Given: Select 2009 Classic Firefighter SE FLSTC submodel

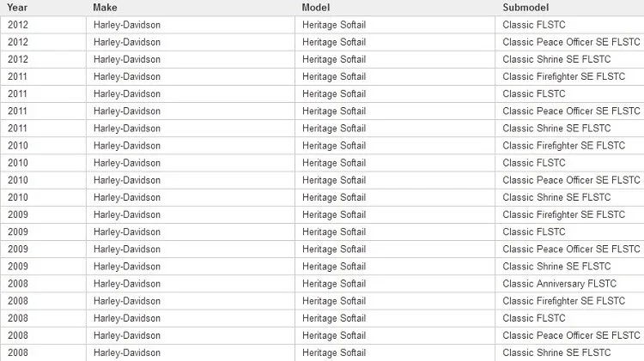Looking at the screenshot, I should (x=563, y=214).
